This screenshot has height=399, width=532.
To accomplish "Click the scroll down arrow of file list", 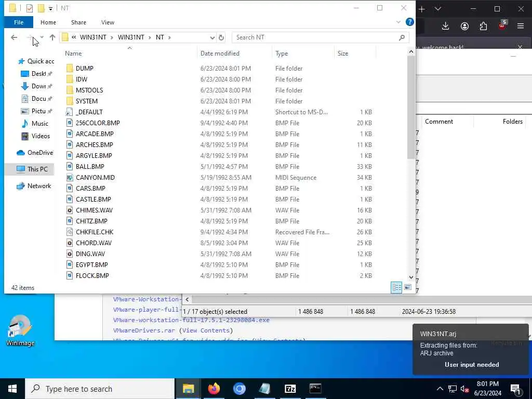I will click(x=411, y=277).
